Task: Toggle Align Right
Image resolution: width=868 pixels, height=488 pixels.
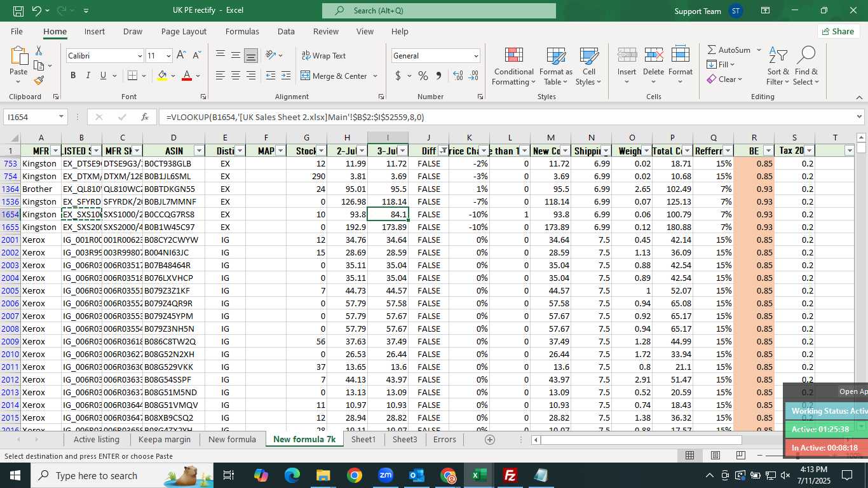Action: [251, 76]
